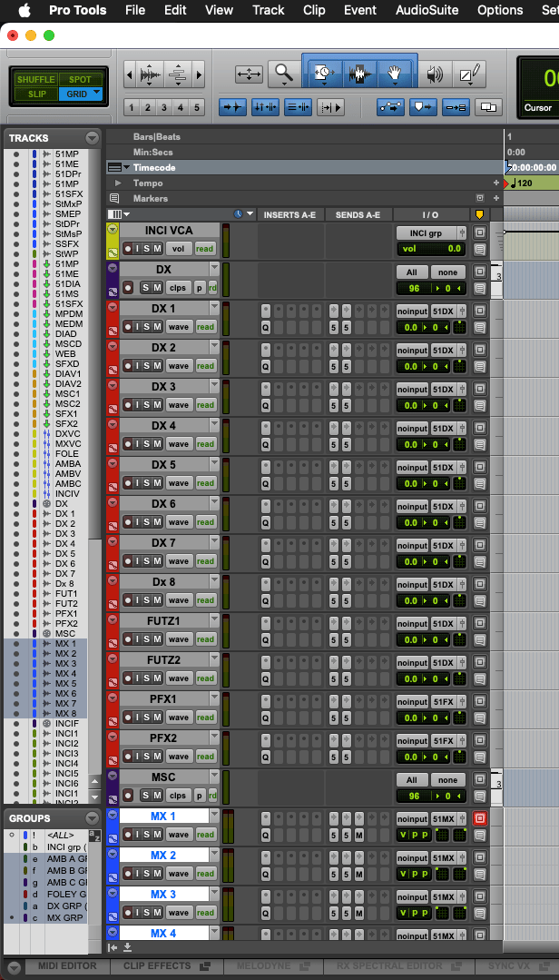Open Grid mode dropdown arrow
Viewport: 559px width, 980px height.
[97, 94]
